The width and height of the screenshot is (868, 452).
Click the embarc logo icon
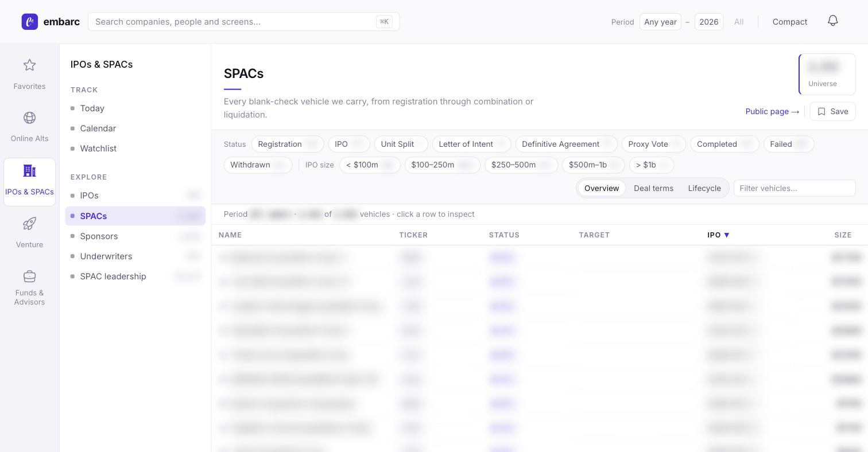(x=30, y=22)
